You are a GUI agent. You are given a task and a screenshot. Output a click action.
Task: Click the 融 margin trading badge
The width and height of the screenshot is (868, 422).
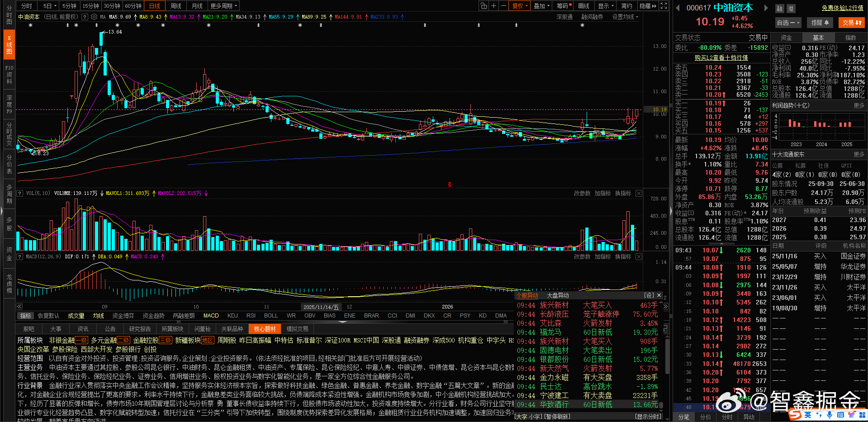click(x=779, y=9)
